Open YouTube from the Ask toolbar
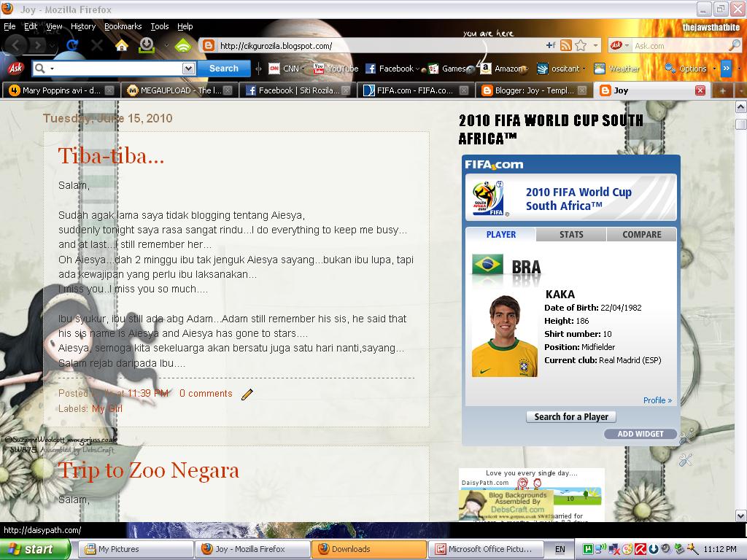 pyautogui.click(x=336, y=69)
